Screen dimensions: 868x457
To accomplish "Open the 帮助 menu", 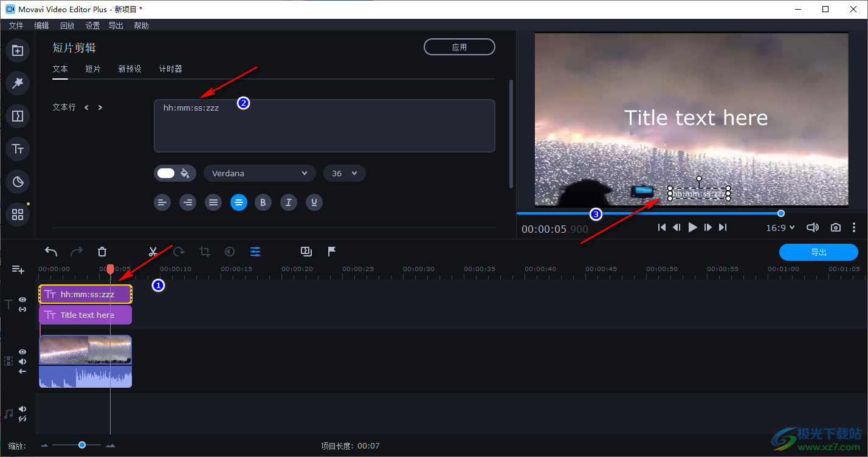I will coord(141,26).
